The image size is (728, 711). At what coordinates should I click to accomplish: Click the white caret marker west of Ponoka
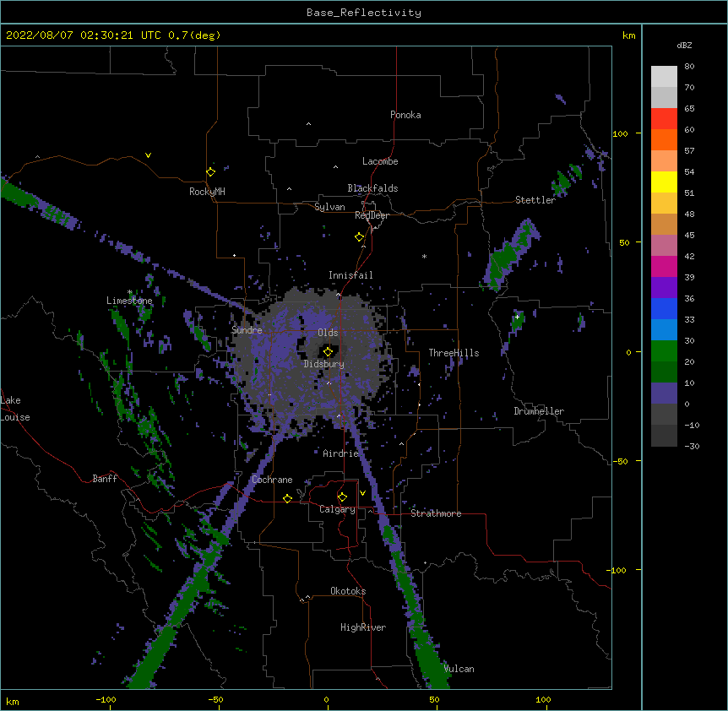[309, 124]
